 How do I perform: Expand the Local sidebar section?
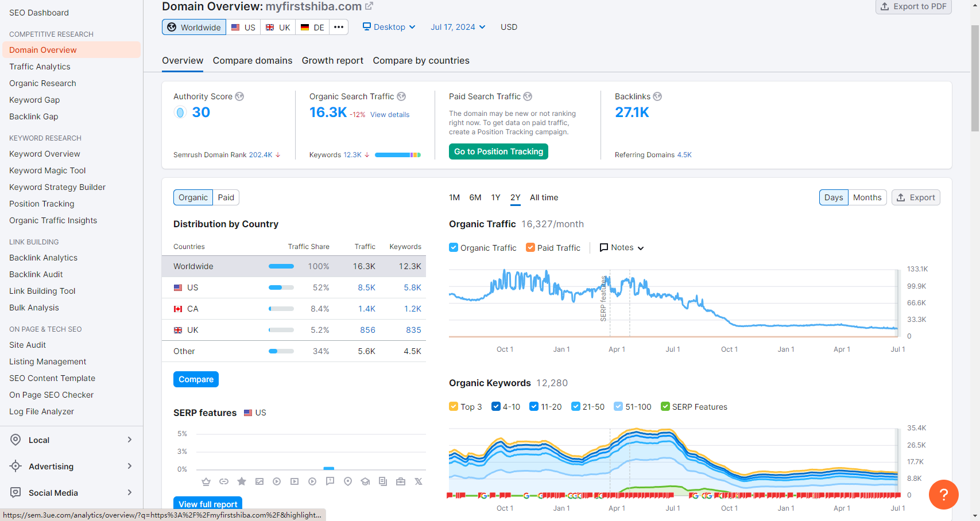(x=130, y=440)
